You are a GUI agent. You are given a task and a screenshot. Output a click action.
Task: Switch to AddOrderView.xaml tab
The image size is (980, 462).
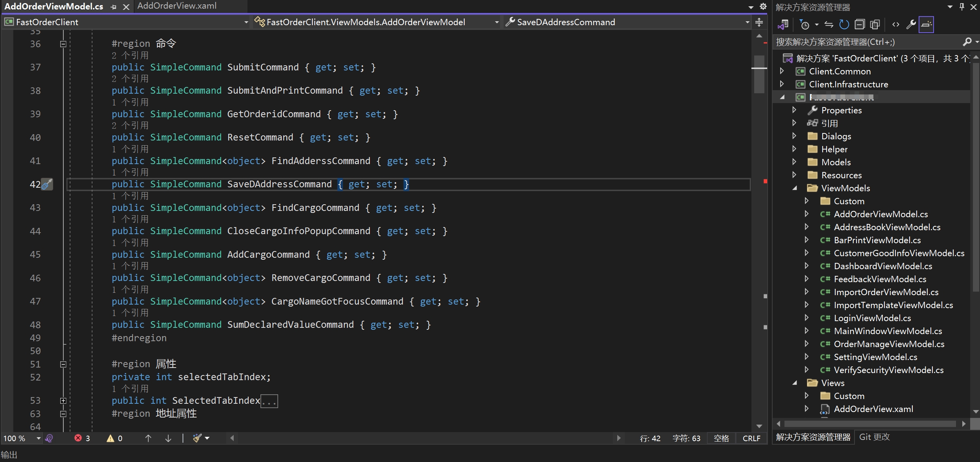tap(177, 6)
